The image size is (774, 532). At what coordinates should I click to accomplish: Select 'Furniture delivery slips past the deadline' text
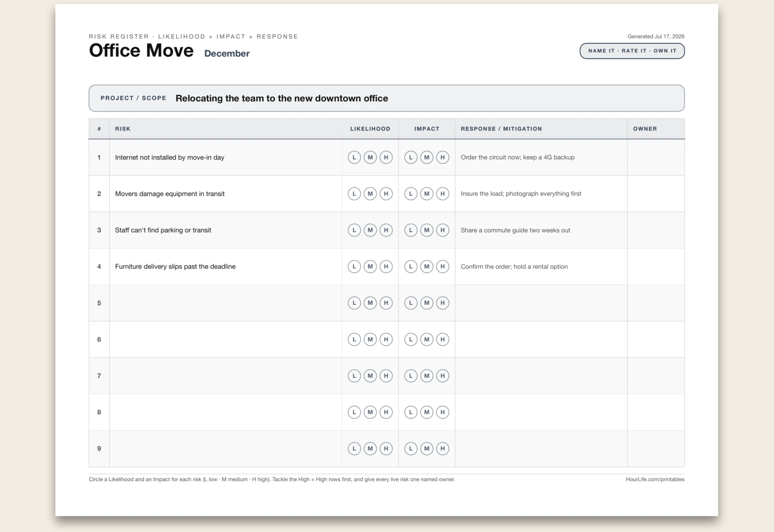(x=175, y=266)
